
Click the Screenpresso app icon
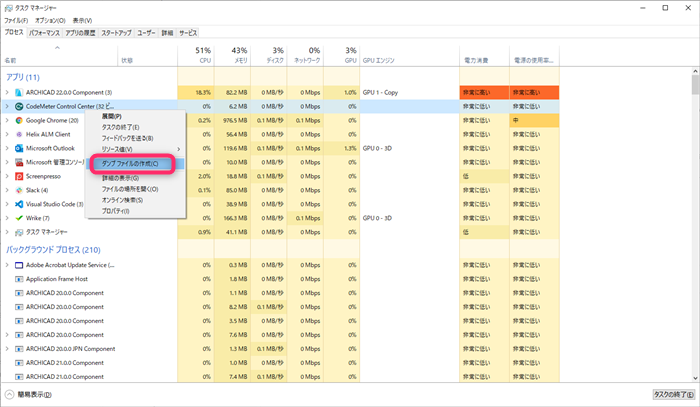coord(19,176)
